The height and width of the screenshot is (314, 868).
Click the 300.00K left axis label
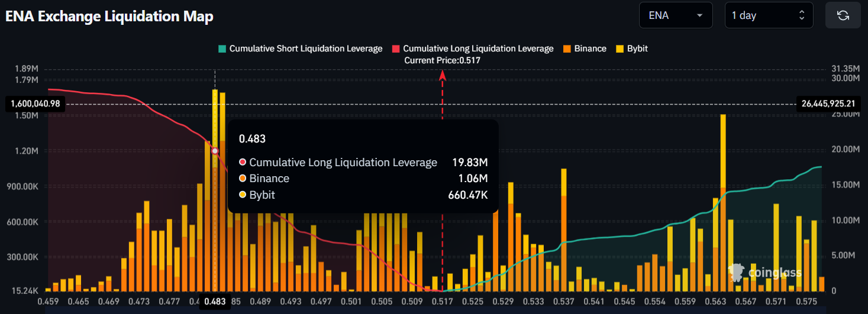point(23,257)
